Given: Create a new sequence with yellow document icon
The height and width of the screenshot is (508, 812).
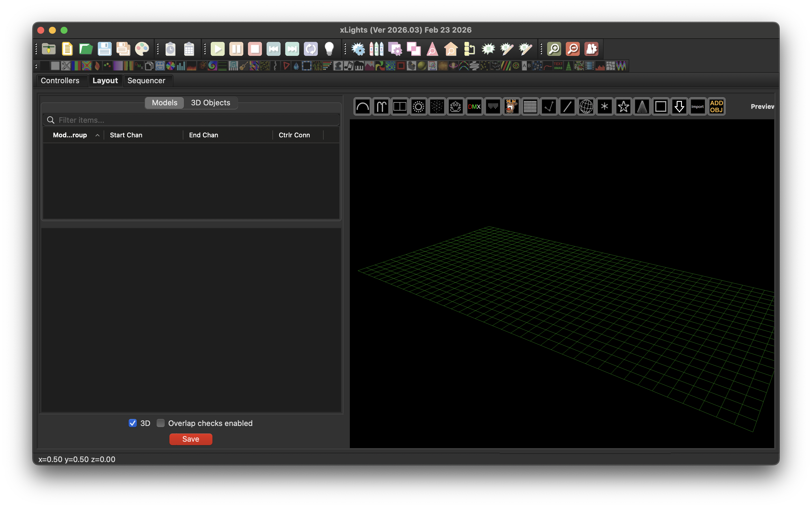Looking at the screenshot, I should pos(67,49).
